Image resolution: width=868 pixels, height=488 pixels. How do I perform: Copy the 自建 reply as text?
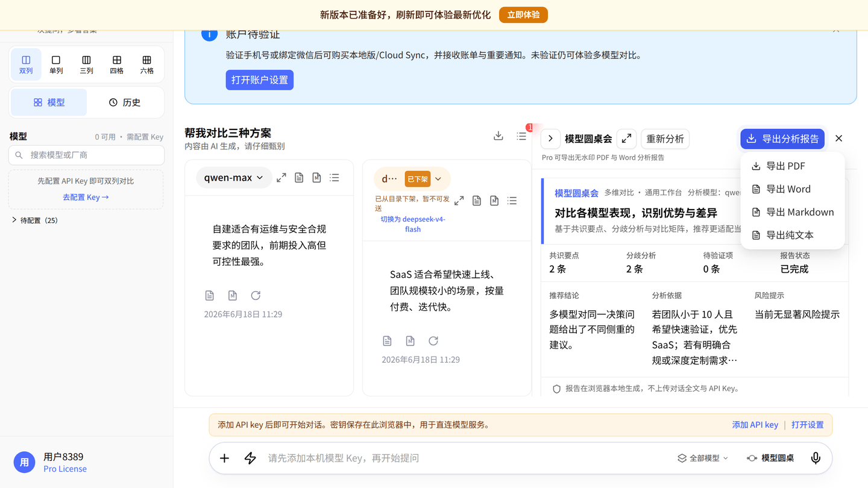(210, 295)
